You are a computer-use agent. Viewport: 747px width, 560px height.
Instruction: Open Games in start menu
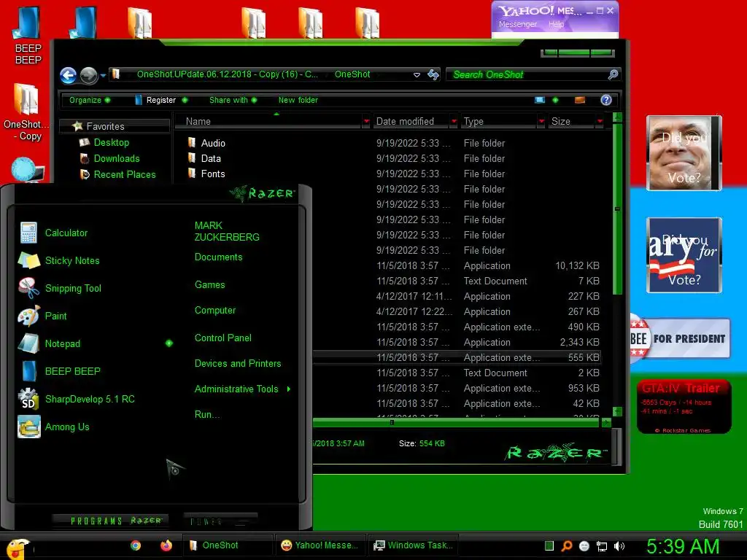pyautogui.click(x=209, y=285)
